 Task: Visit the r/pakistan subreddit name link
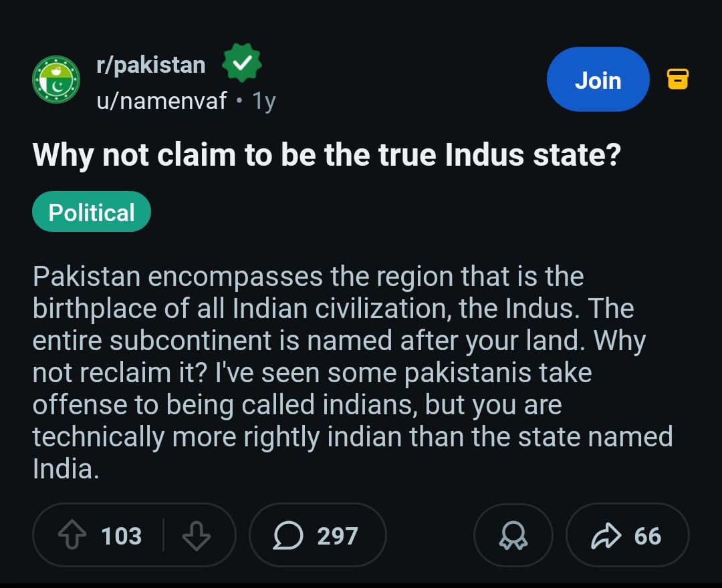[150, 65]
